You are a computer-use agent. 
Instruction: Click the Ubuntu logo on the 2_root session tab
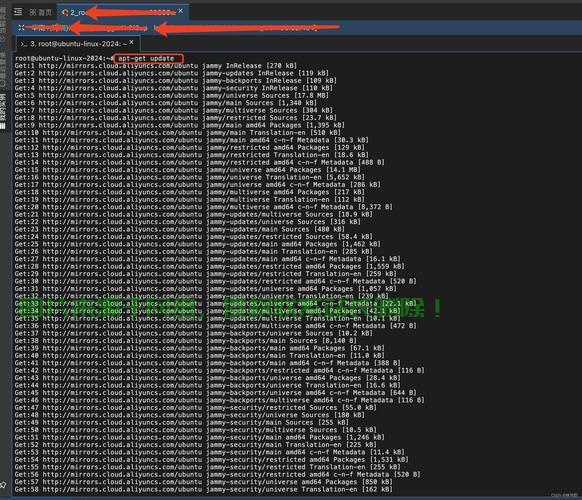tap(65, 13)
